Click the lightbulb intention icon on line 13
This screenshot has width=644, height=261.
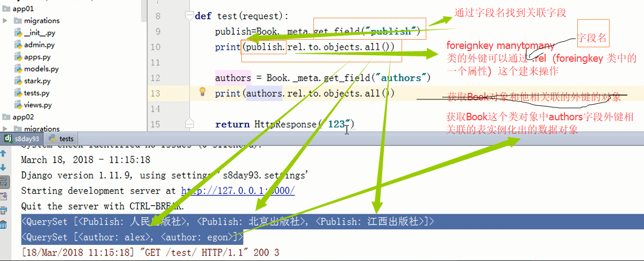pyautogui.click(x=202, y=91)
